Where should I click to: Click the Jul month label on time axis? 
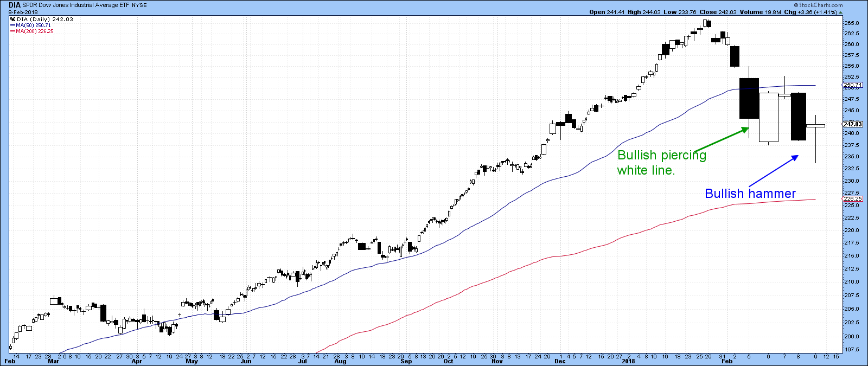point(302,361)
